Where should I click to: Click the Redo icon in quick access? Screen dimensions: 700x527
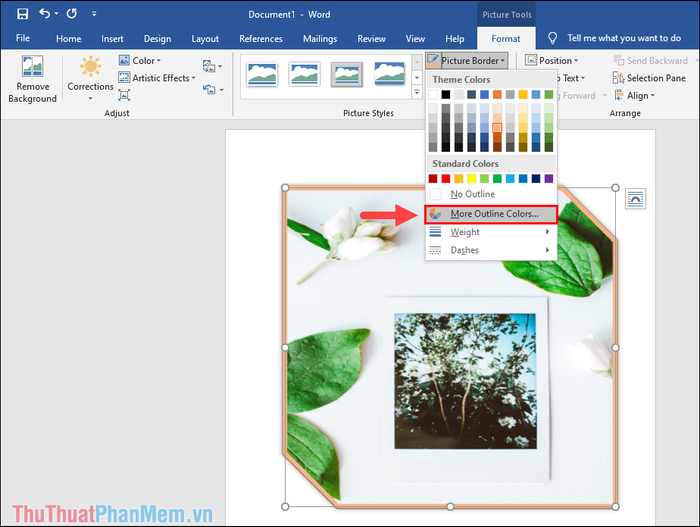(72, 14)
